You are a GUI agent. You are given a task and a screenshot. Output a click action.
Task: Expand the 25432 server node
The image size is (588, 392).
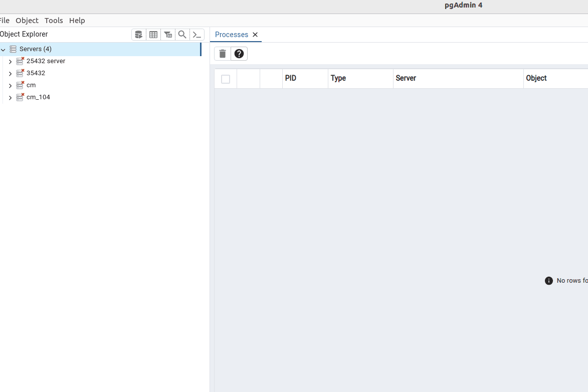click(10, 62)
